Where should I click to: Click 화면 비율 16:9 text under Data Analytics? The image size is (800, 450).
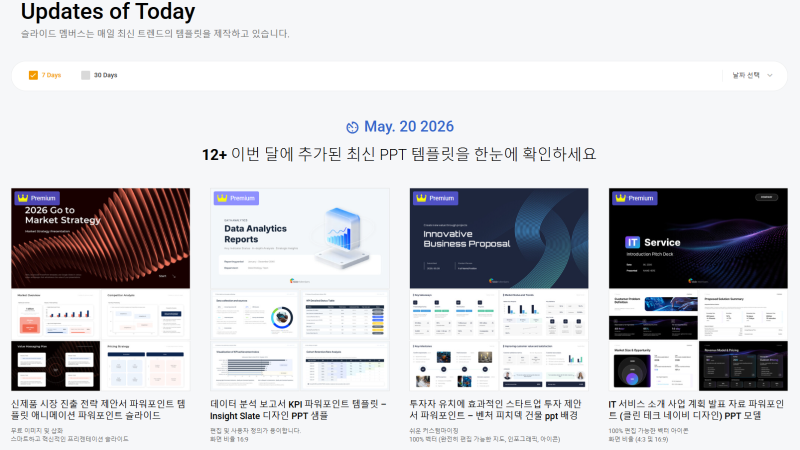click(x=229, y=439)
